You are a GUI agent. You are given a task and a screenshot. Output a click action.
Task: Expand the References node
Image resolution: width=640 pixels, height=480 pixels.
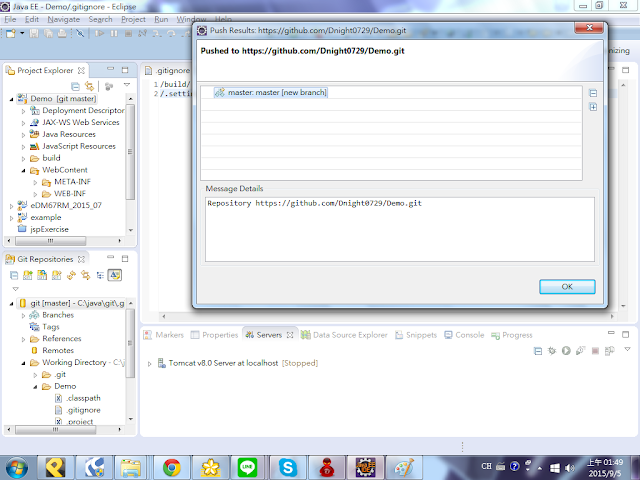[23, 339]
